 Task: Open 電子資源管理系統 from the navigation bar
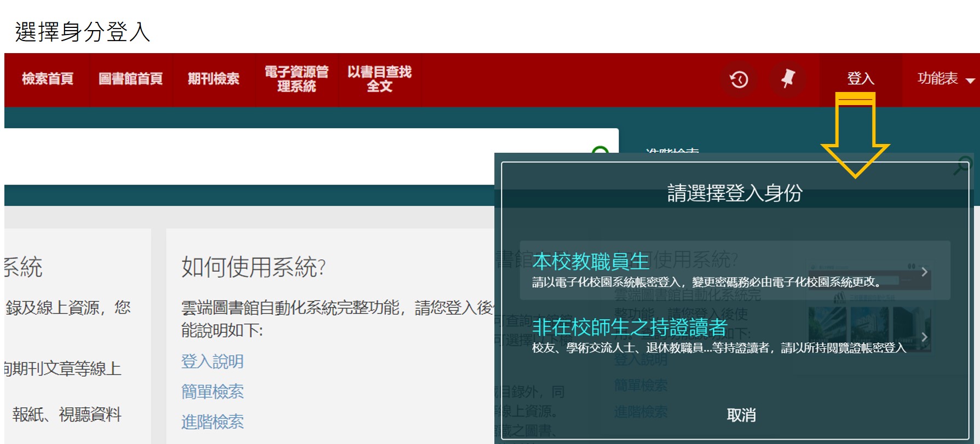coord(297,79)
